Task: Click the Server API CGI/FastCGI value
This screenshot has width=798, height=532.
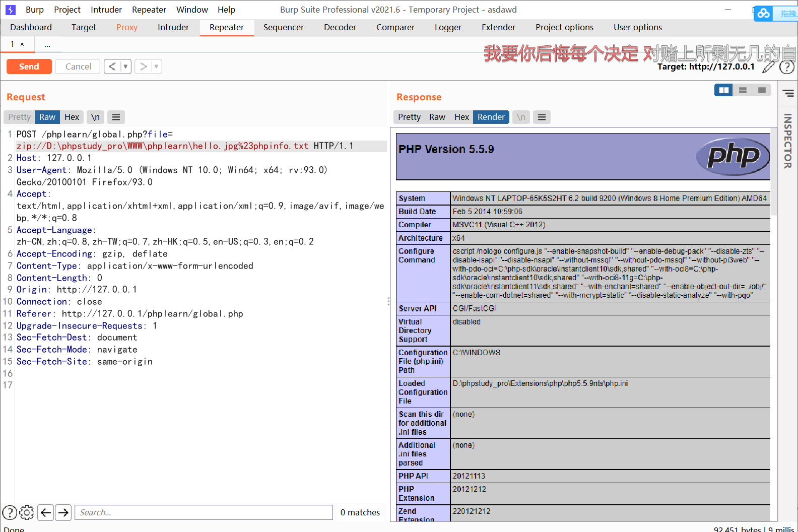Action: [x=475, y=308]
